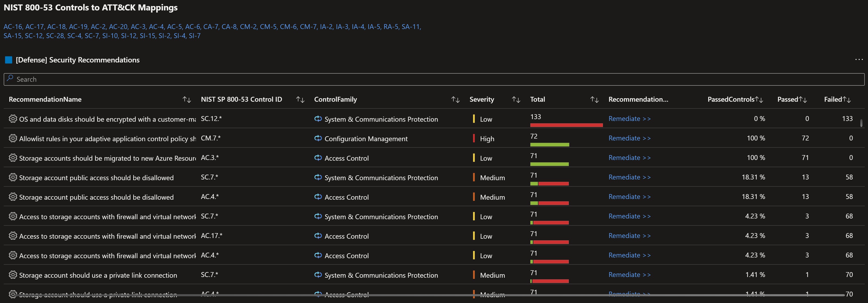Click Allowlist rules recommendation name
868x303 pixels.
(x=107, y=139)
